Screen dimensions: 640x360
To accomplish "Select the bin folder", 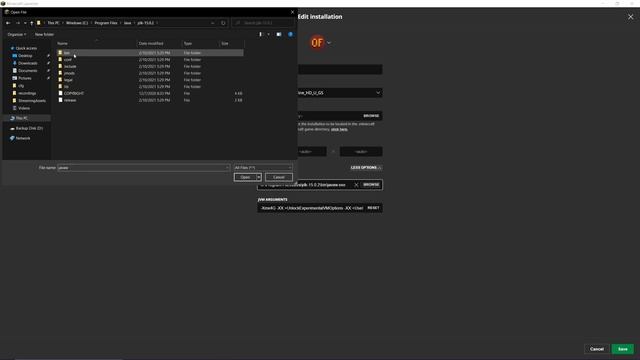I will (x=150, y=53).
